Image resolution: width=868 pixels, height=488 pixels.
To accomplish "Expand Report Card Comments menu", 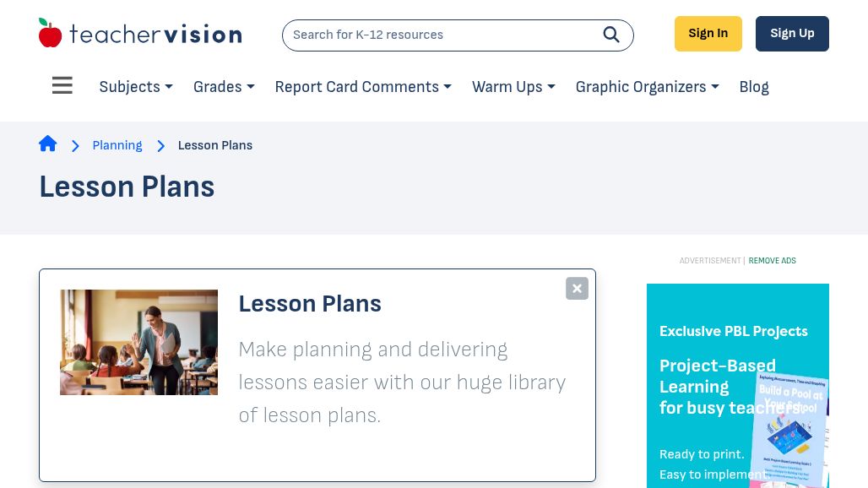I will click(363, 87).
